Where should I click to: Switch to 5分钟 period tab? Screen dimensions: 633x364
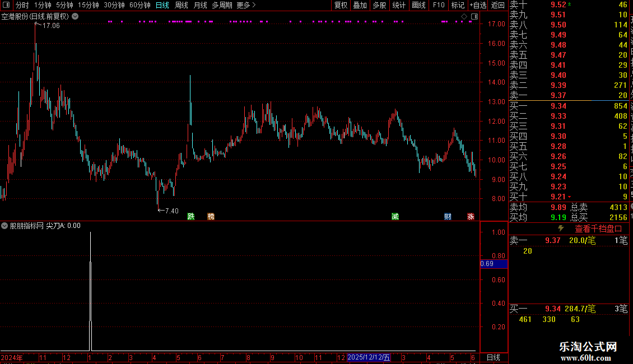64,5
